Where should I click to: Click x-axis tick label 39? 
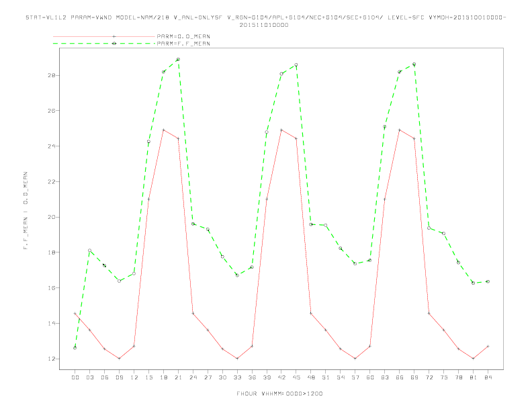[267, 377]
